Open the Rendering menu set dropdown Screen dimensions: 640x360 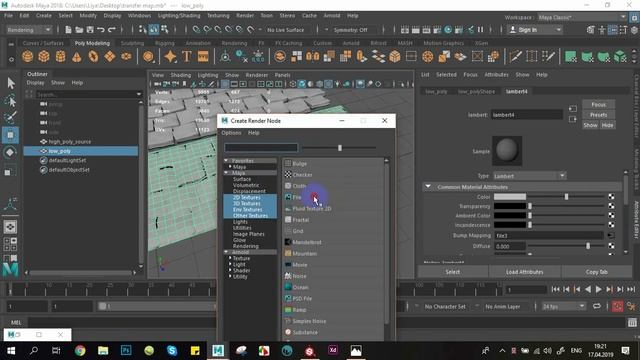pyautogui.click(x=29, y=30)
